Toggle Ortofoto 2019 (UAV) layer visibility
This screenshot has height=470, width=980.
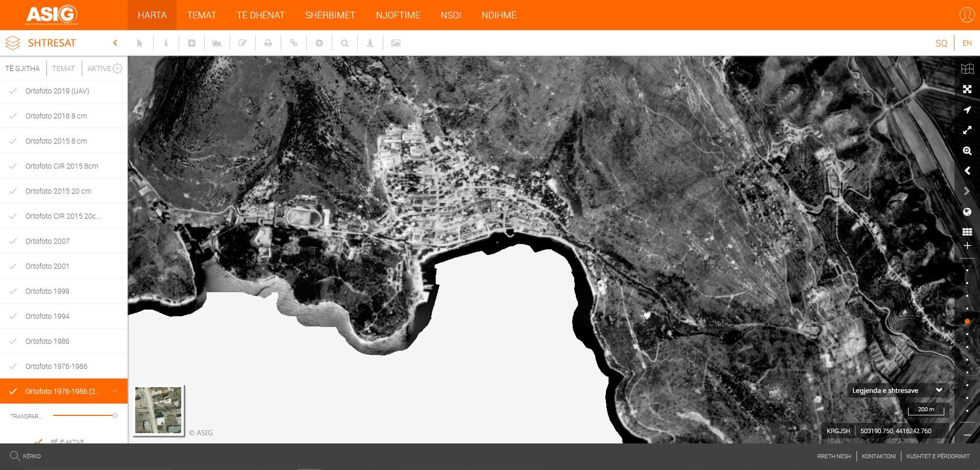[13, 91]
